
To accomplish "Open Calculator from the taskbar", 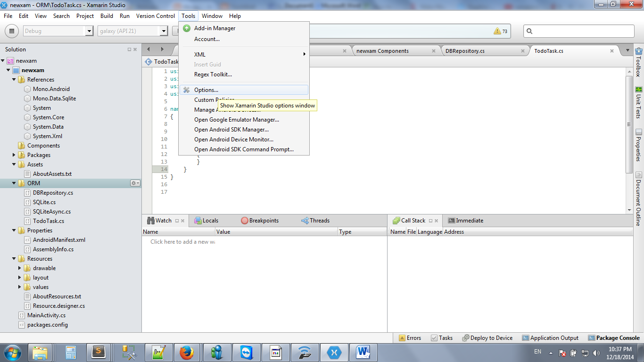I will click(x=70, y=352).
